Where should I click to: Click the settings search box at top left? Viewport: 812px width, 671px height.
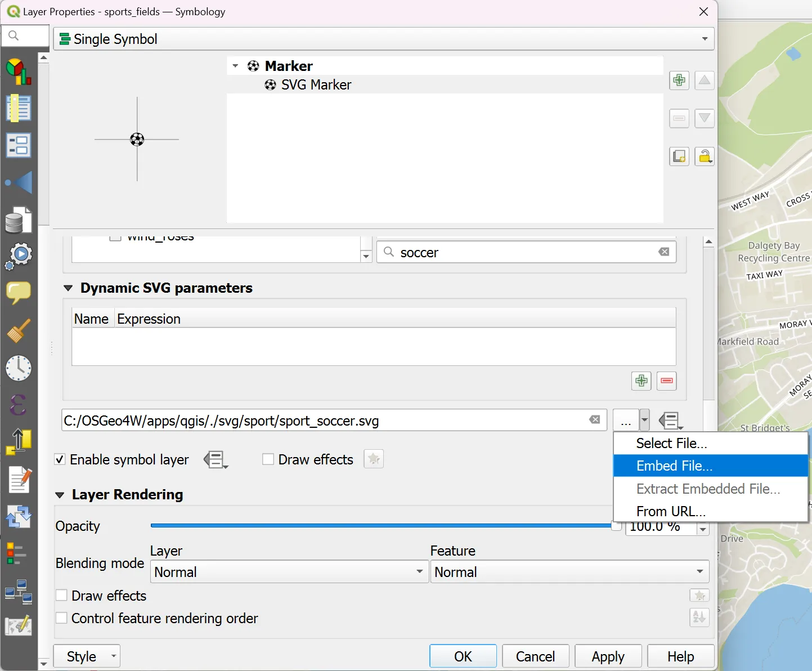[x=25, y=35]
